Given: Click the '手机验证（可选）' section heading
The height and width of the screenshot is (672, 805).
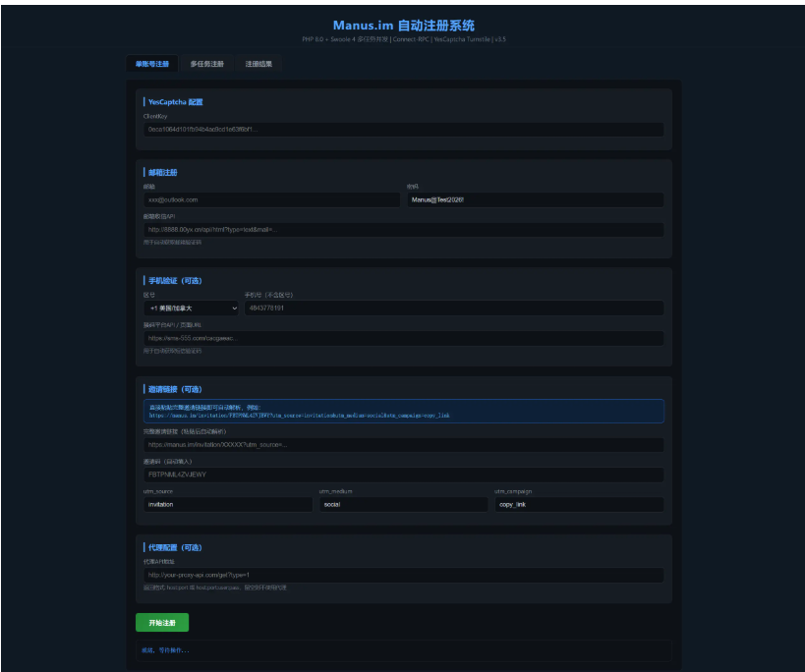Looking at the screenshot, I should [x=175, y=281].
